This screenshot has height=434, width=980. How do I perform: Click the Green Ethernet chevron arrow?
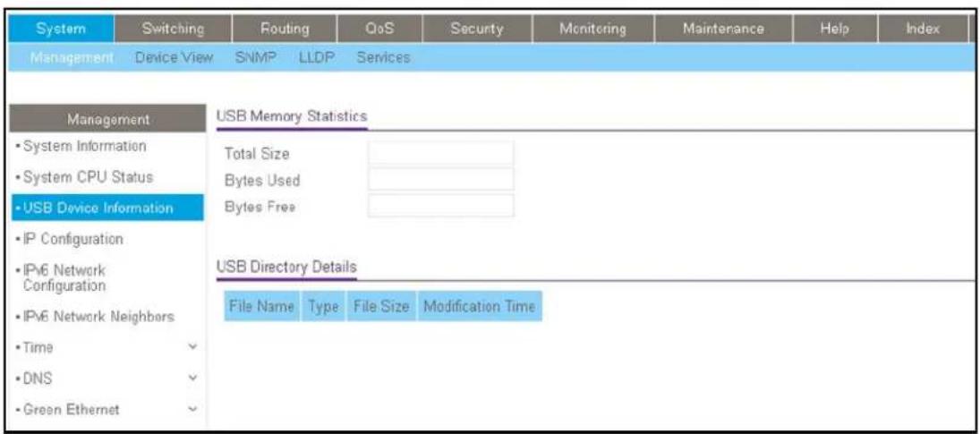(x=192, y=409)
